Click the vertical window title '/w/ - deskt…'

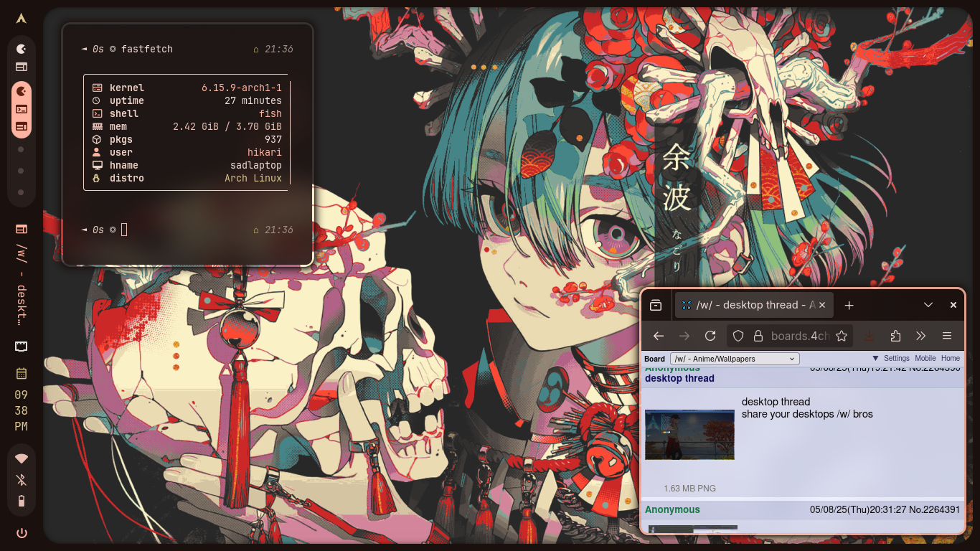(x=22, y=285)
